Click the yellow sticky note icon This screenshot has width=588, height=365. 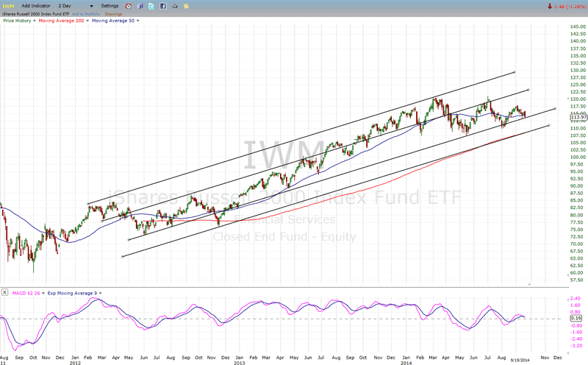185,6
